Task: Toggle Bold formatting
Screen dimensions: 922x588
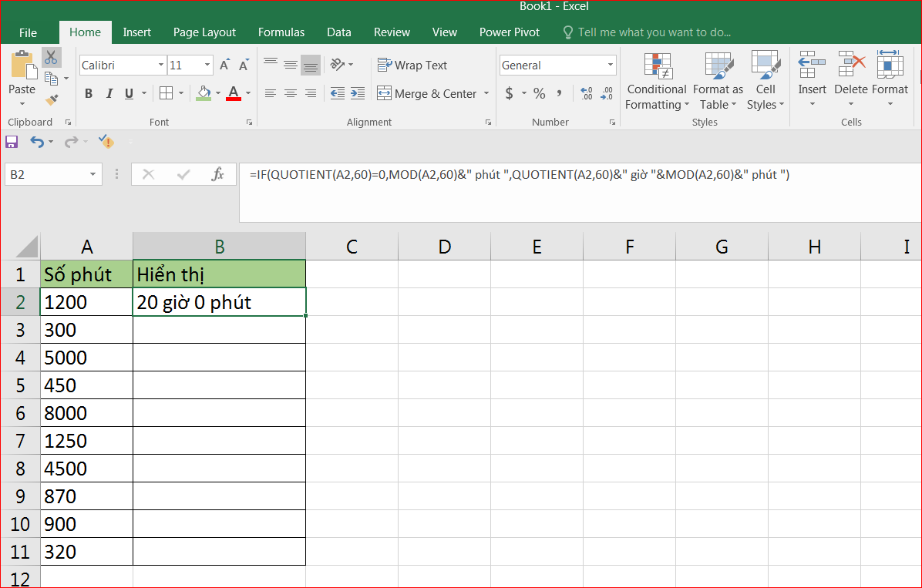Action: [x=89, y=93]
